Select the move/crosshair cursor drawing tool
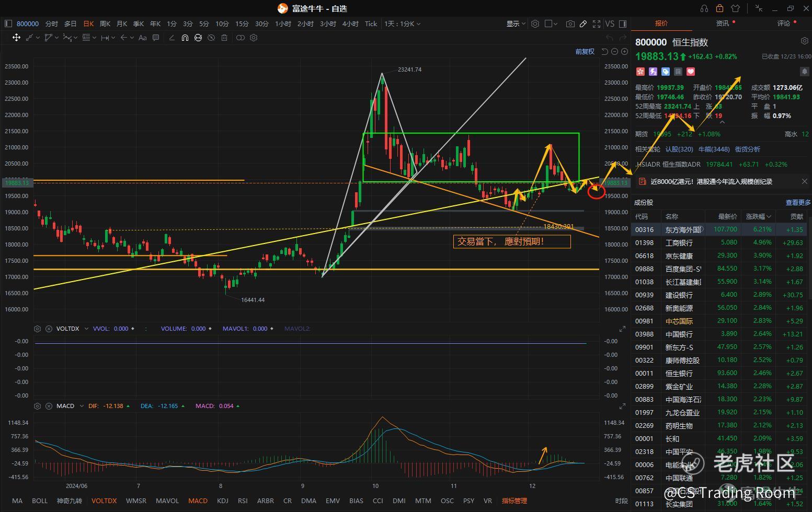The width and height of the screenshot is (812, 512). click(x=16, y=38)
